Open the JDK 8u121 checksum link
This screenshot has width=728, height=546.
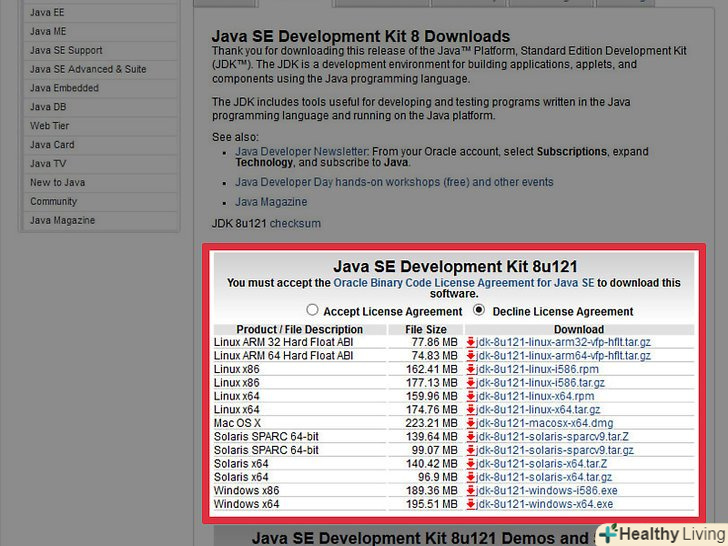tap(295, 223)
